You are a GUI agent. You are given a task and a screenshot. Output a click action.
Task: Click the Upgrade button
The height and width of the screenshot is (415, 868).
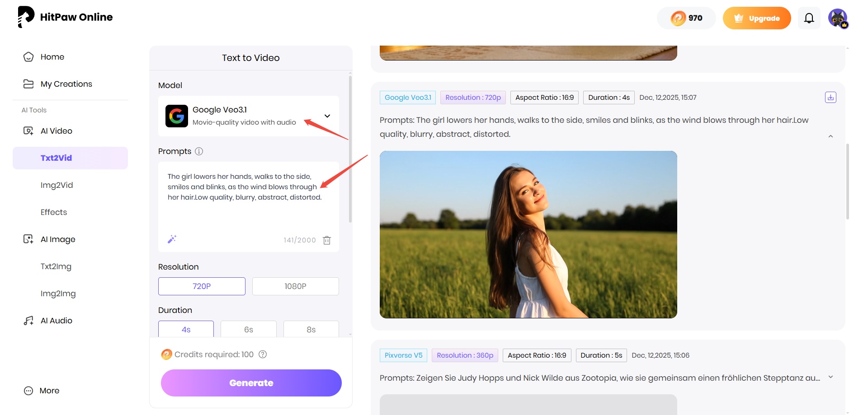(756, 18)
